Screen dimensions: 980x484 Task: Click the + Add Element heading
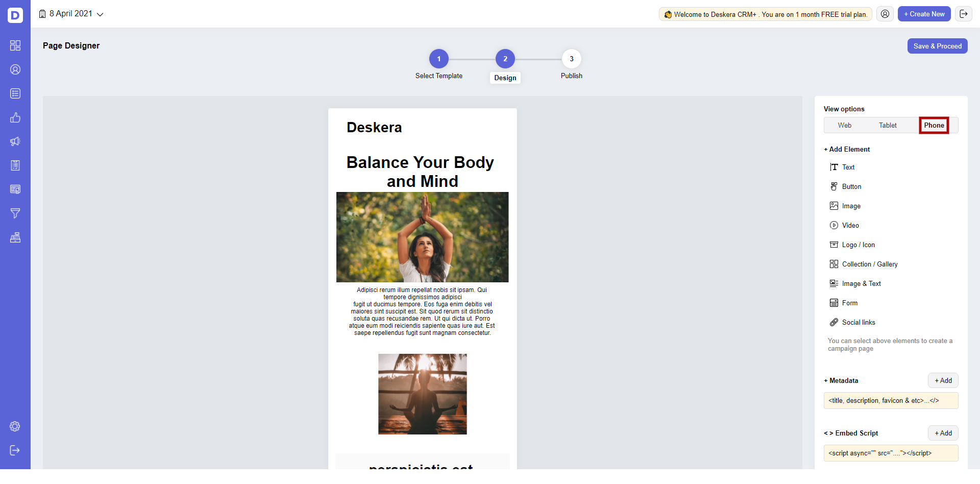click(847, 149)
